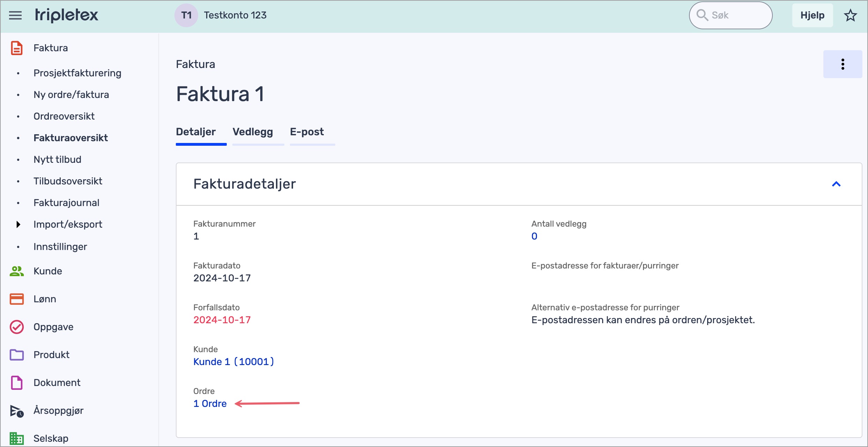The height and width of the screenshot is (447, 868).
Task: Switch to the Vedlegg tab
Action: [253, 132]
